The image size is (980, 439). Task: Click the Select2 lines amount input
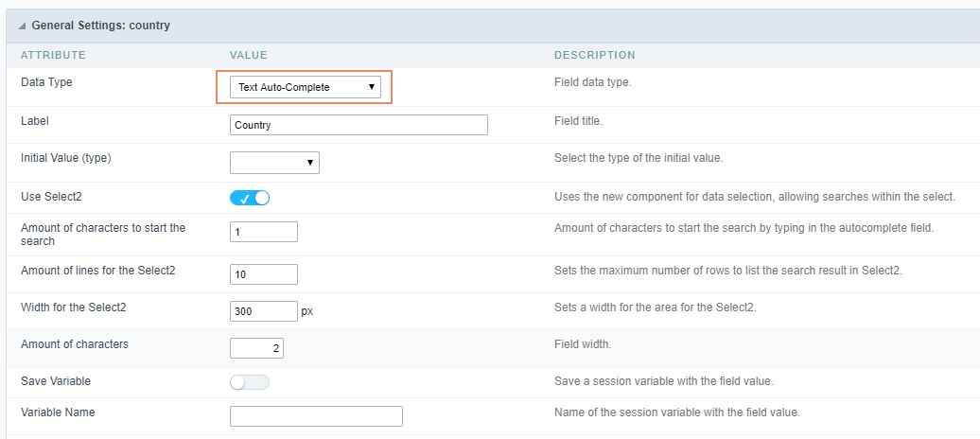point(264,274)
